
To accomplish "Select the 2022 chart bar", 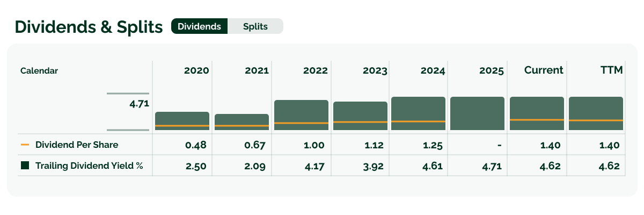I will coord(301,114).
